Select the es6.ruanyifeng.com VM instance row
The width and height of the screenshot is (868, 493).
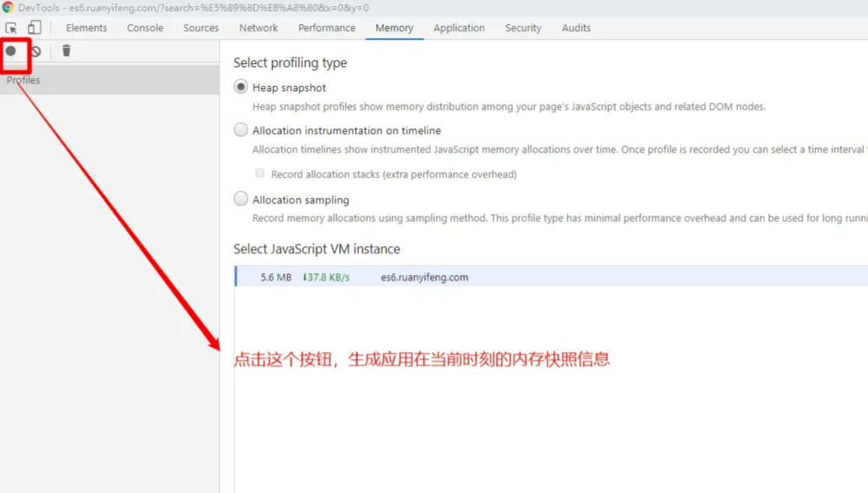coord(551,276)
